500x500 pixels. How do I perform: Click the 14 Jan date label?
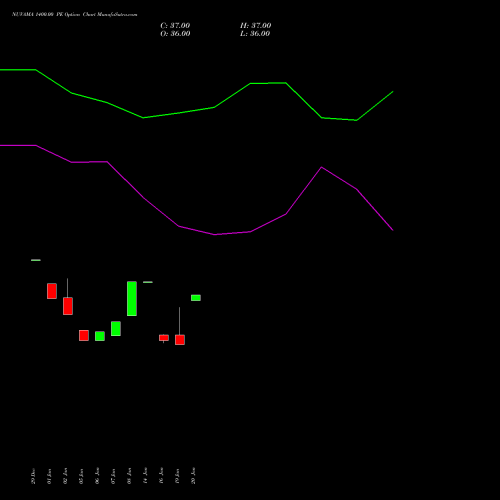[145, 476]
